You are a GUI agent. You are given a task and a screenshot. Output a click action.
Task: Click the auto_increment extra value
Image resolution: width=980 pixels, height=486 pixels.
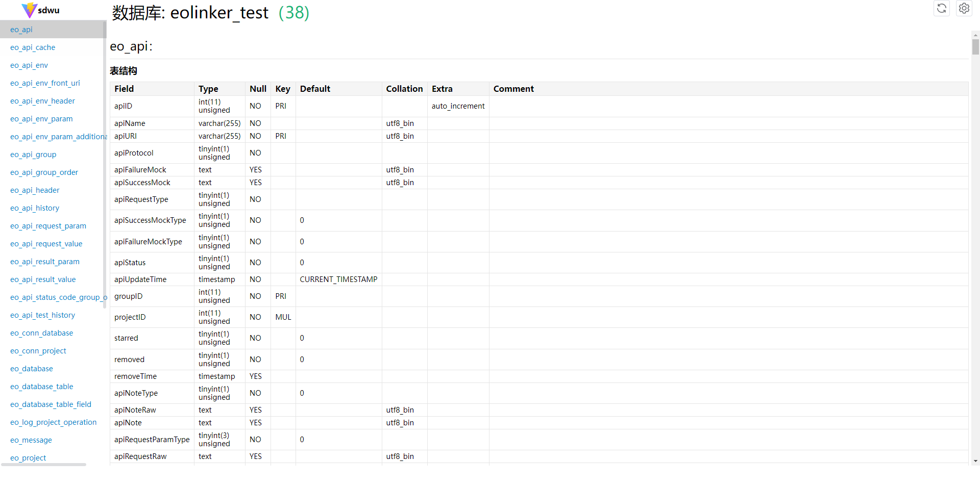pyautogui.click(x=458, y=106)
